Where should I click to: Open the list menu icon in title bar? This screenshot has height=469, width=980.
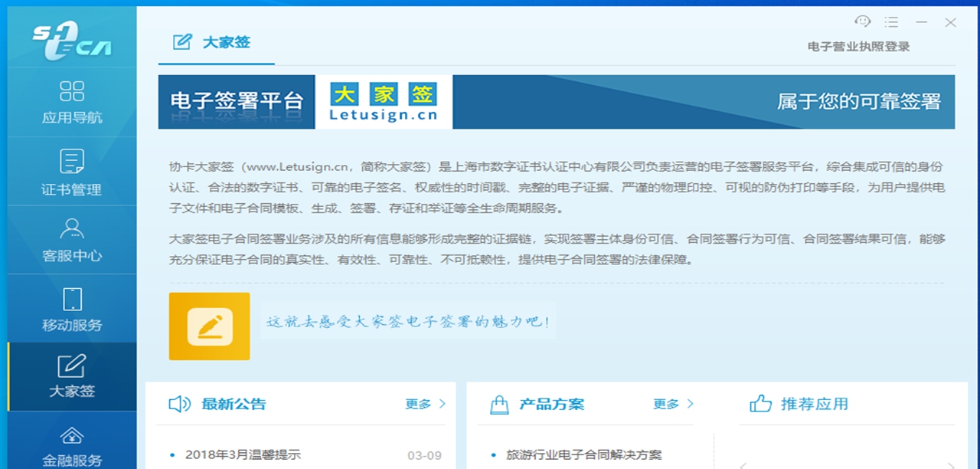[891, 22]
